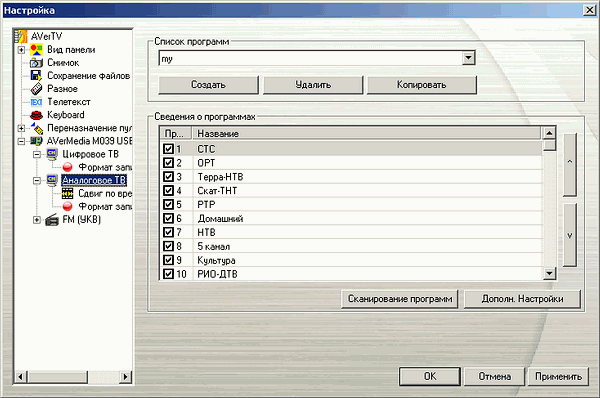Open the Список программ dropdown arrow
Screen dimensions: 600x398
468,58
